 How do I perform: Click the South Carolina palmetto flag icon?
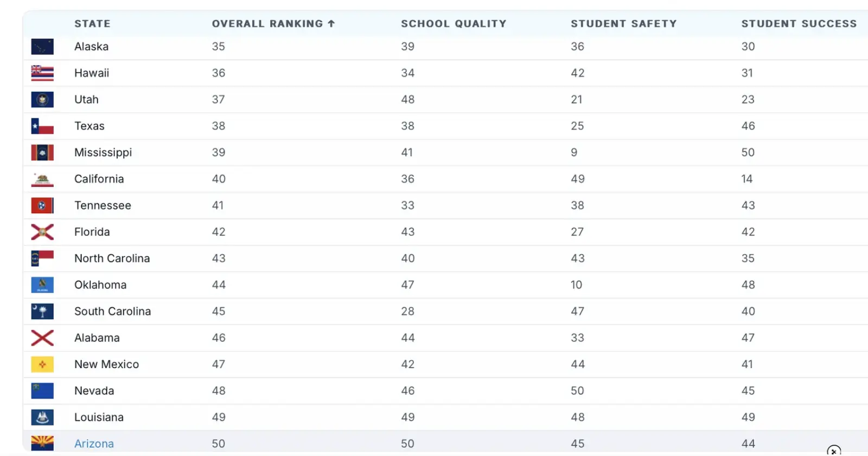coord(42,312)
